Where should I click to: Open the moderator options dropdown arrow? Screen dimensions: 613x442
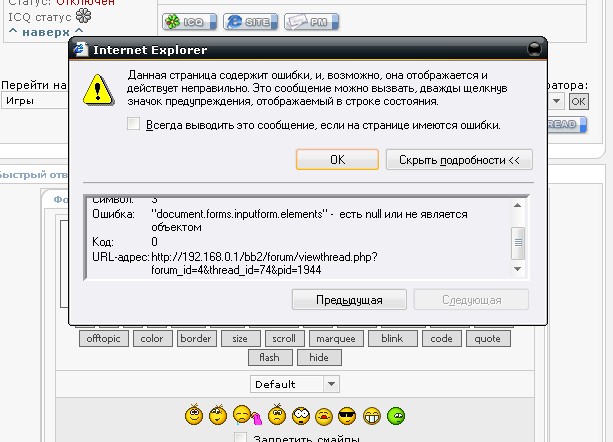pyautogui.click(x=556, y=101)
